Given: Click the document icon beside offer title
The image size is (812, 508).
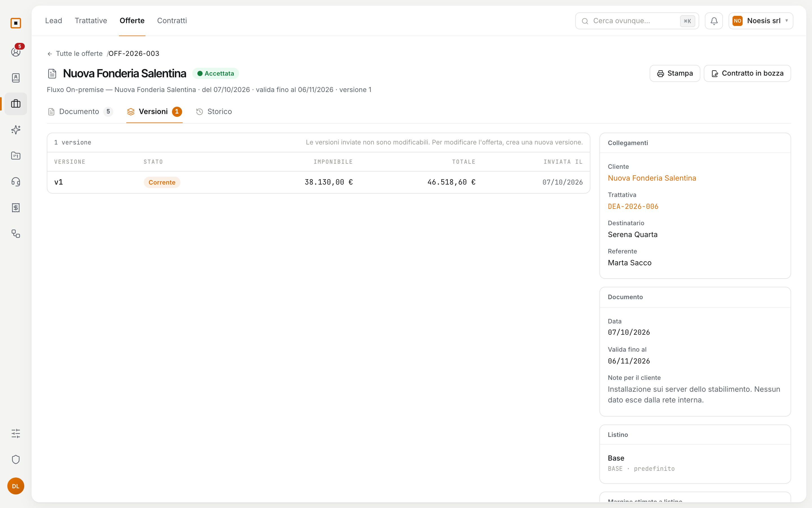Looking at the screenshot, I should point(52,74).
